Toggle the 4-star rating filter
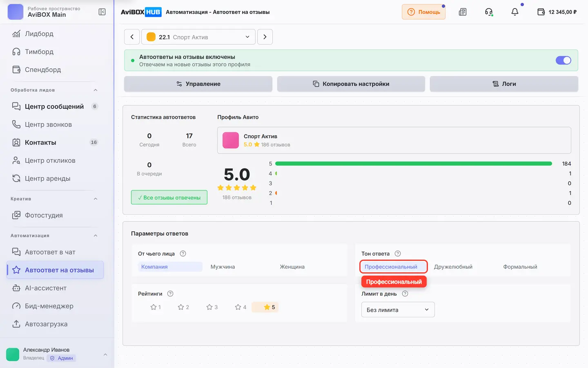588x368 pixels. pos(241,307)
